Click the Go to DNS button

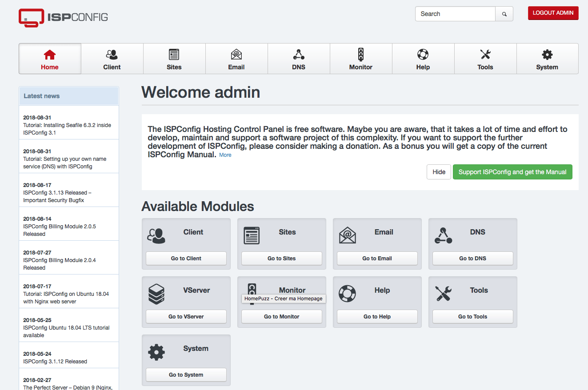click(x=473, y=258)
